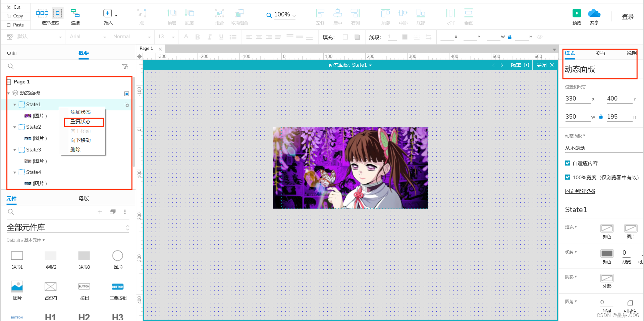Collapse the State4 tree node

pyautogui.click(x=14, y=172)
